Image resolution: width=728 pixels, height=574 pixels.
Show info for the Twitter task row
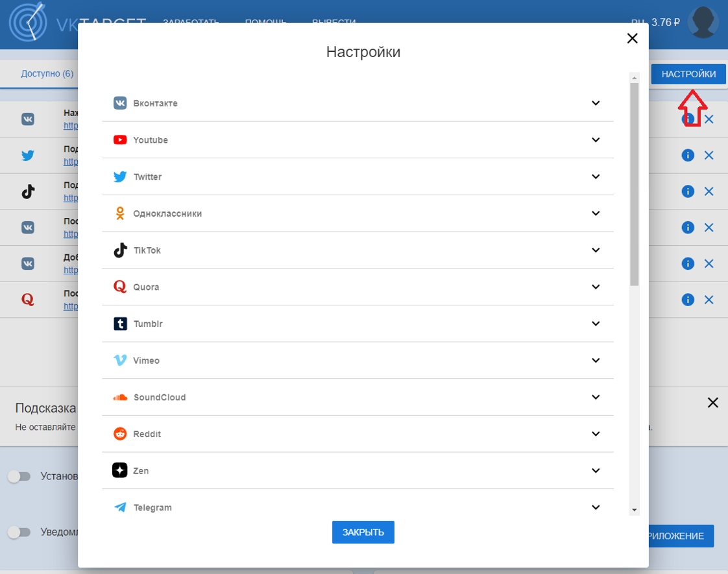click(x=688, y=155)
